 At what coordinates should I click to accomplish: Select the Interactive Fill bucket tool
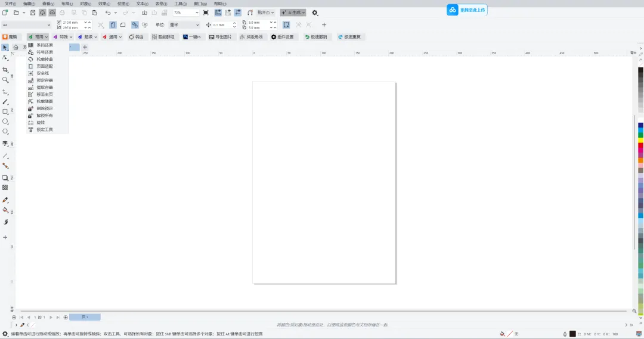[x=5, y=210]
